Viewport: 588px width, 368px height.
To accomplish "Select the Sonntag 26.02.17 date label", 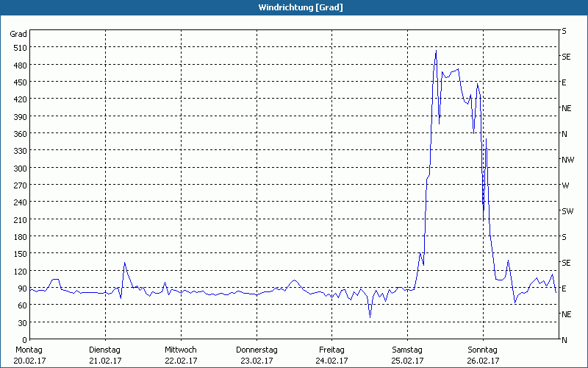I will pos(482,355).
